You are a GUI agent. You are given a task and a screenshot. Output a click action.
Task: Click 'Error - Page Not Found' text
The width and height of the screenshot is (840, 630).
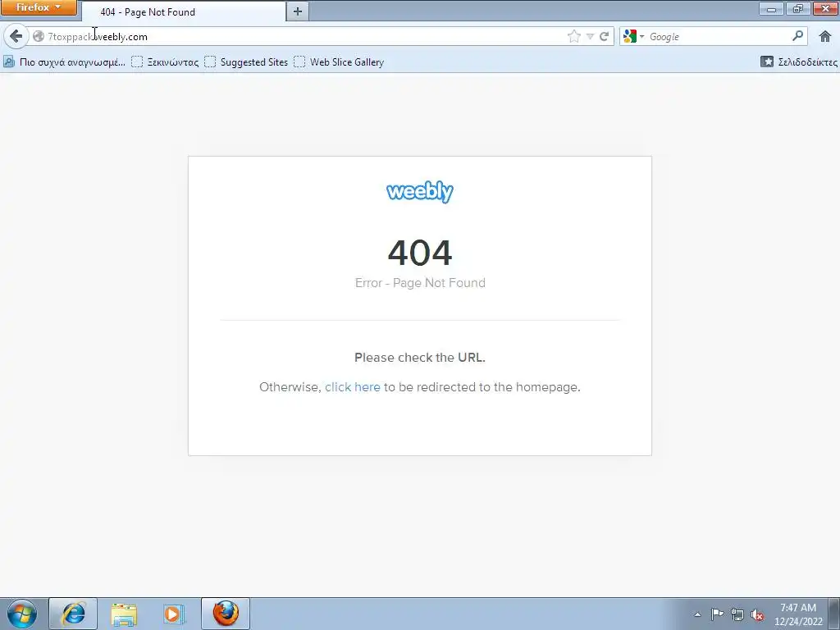click(x=420, y=283)
